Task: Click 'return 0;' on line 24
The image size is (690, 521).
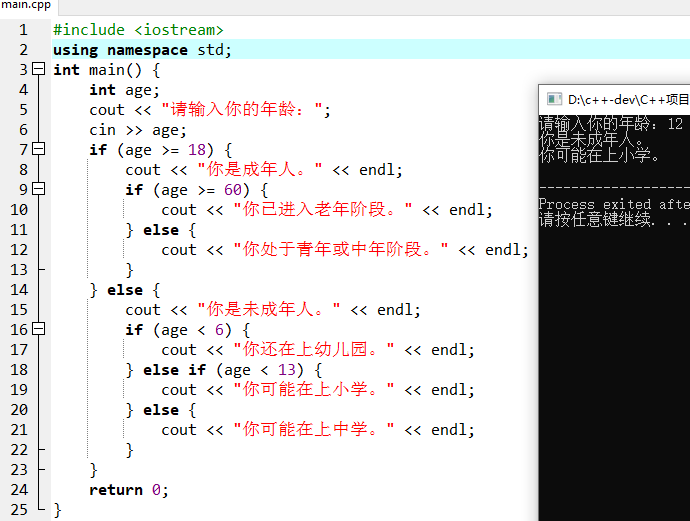Action: (128, 490)
